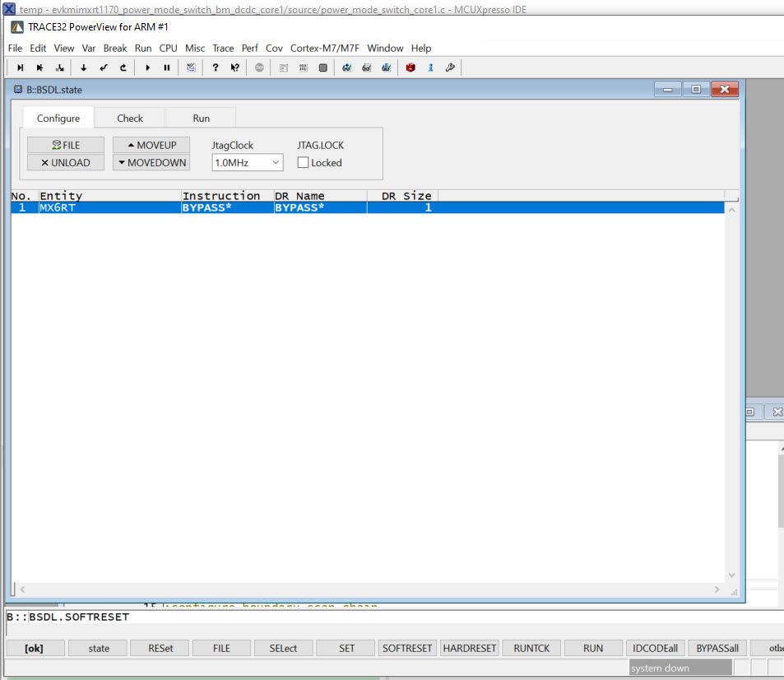
Task: Pause execution with the Break icon
Action: (166, 68)
